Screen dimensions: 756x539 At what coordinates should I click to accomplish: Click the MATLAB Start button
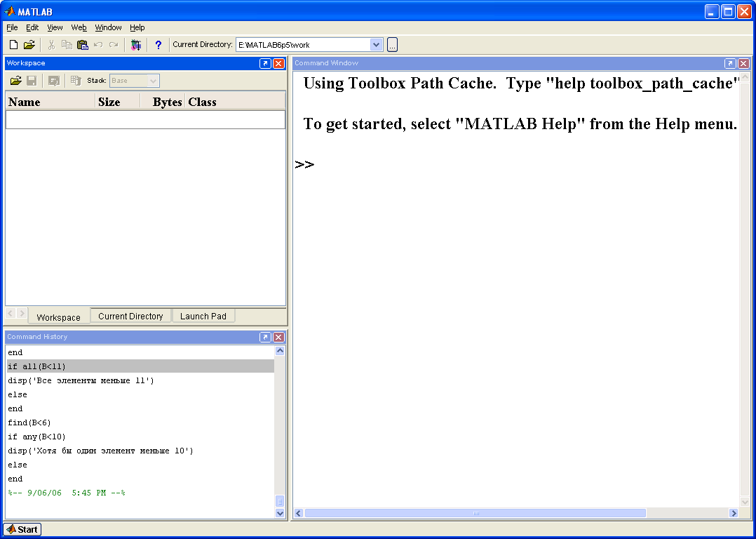[x=22, y=529]
